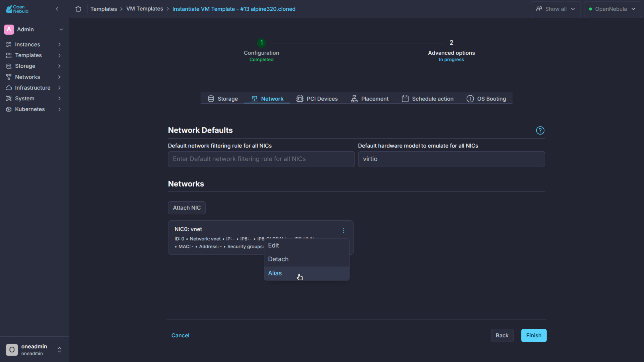Viewport: 644px width, 362px height.
Task: Click the Instantiate VM Template breadcrumb title
Action: click(234, 9)
